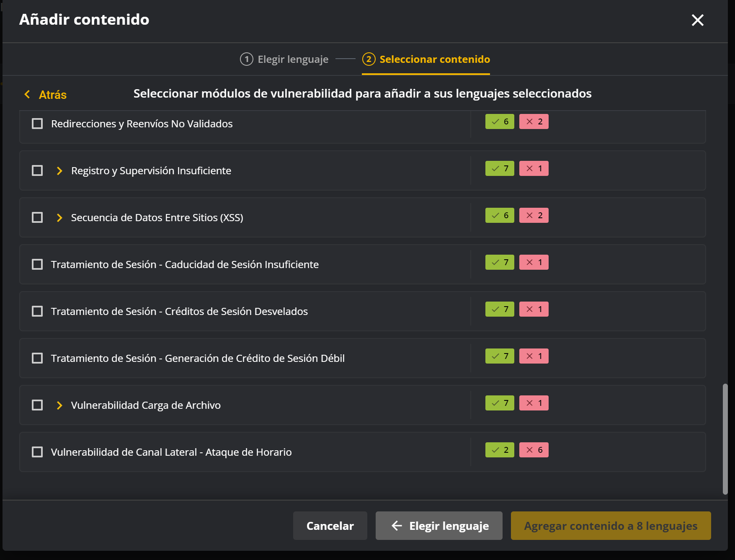
Task: Click the step 2 circle icon
Action: (x=369, y=59)
